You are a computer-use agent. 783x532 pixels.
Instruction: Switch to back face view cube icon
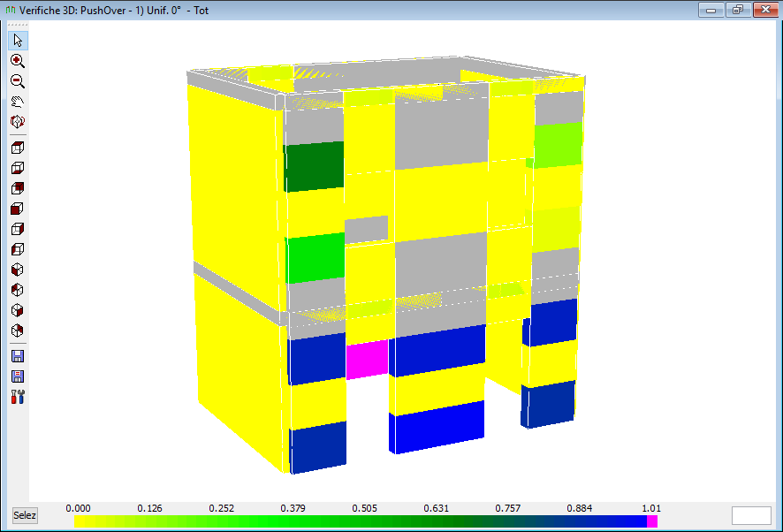pos(18,188)
